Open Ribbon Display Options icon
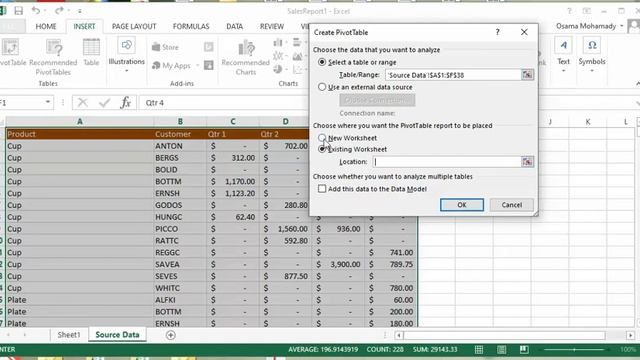Viewport: 640px width, 360px height. [x=587, y=11]
